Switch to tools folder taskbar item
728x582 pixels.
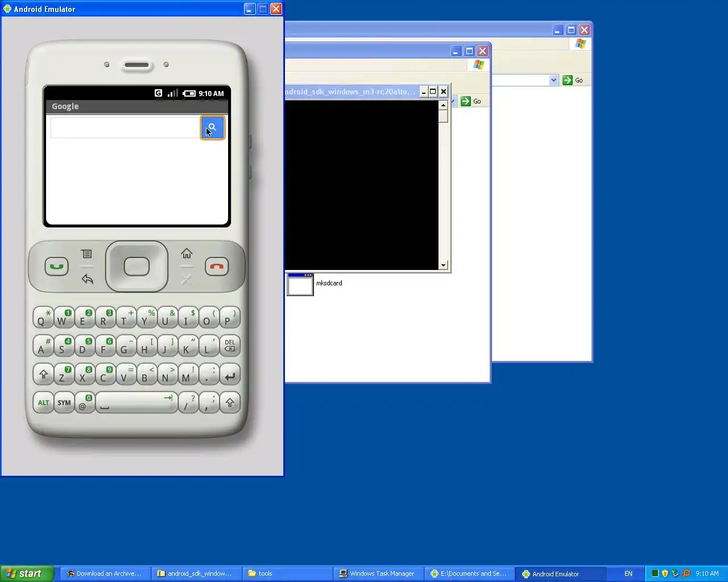(x=288, y=573)
